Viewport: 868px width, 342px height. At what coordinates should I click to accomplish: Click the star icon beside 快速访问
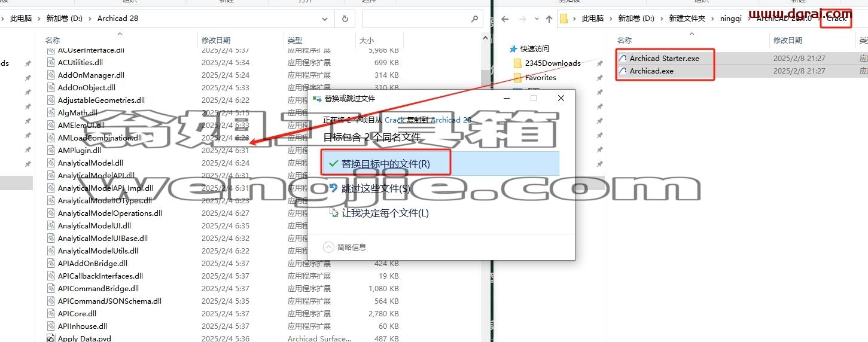click(514, 49)
